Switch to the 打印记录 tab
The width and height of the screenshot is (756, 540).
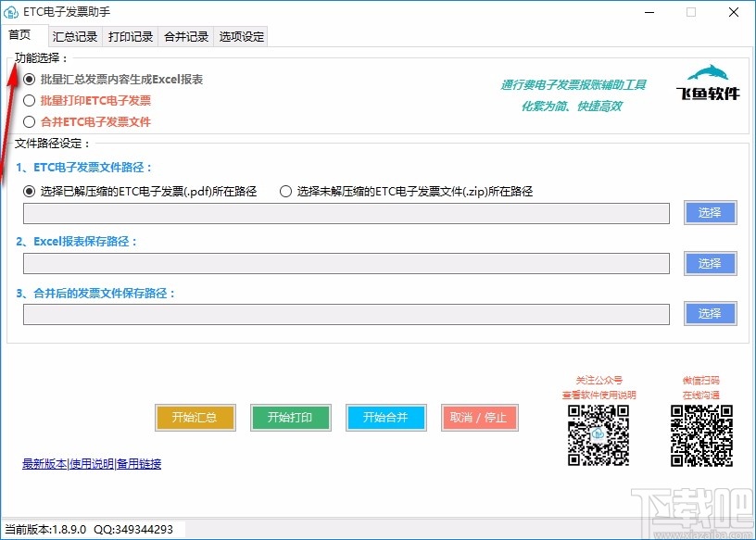coord(130,37)
